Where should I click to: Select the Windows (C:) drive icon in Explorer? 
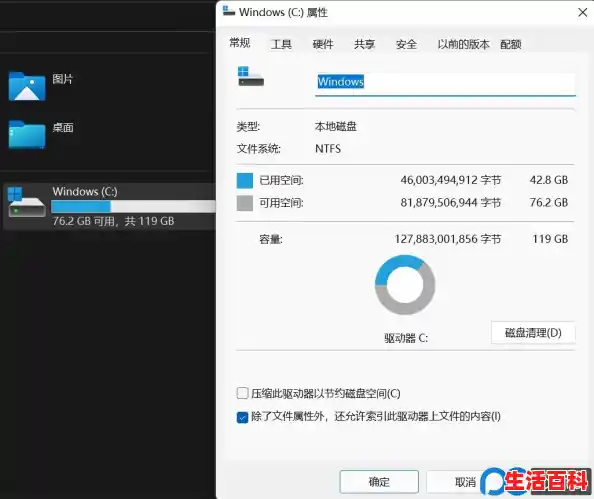pos(27,202)
